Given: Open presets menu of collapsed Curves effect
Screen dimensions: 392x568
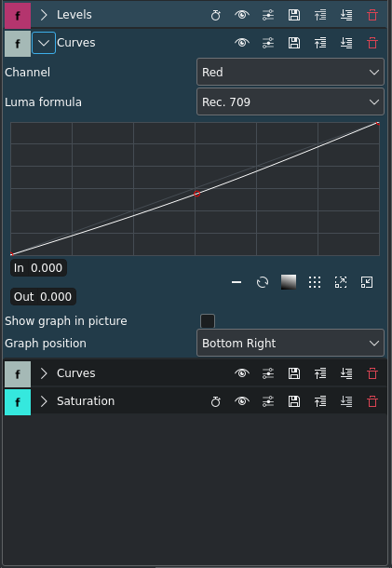Looking at the screenshot, I should pyautogui.click(x=268, y=373).
